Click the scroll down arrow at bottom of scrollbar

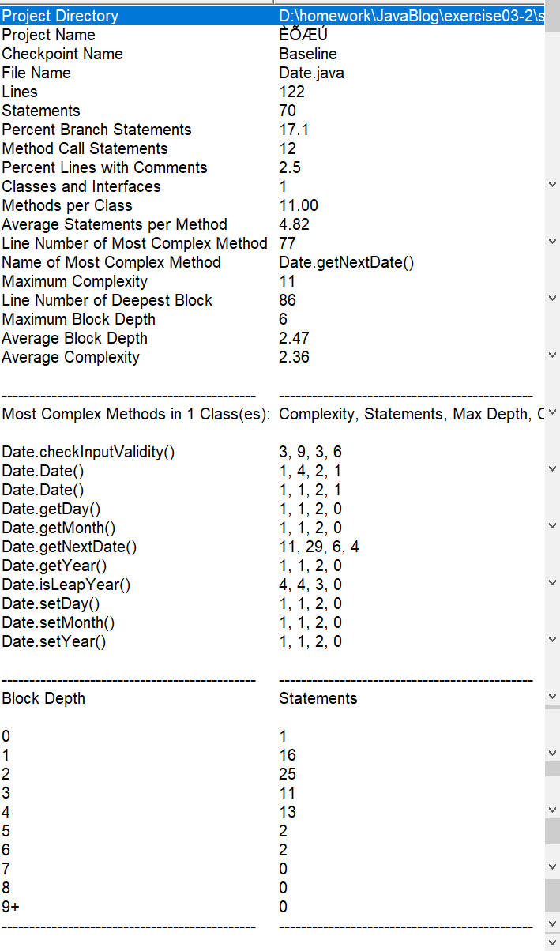552,942
